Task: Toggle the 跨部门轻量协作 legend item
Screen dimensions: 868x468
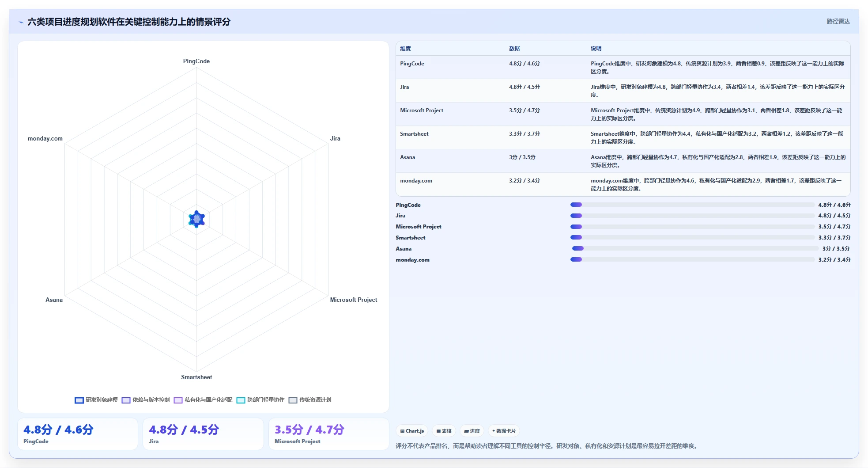Action: point(260,400)
